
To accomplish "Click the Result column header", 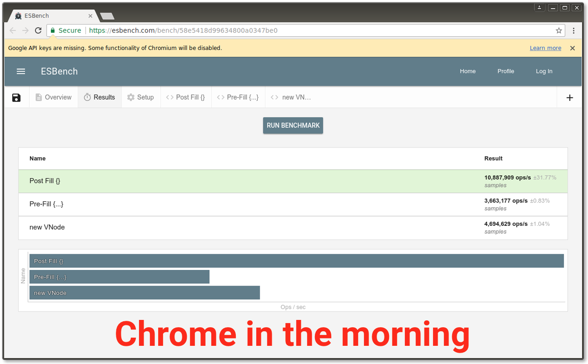I will coord(493,158).
